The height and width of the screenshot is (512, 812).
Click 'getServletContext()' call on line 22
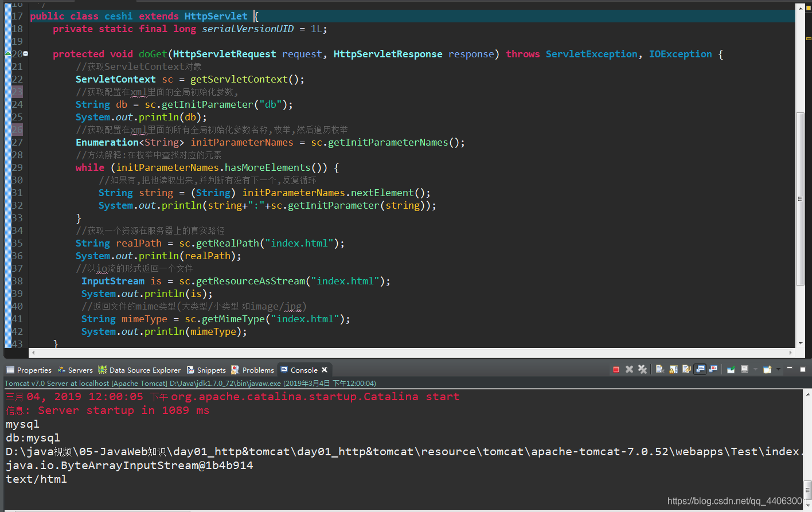pos(244,79)
